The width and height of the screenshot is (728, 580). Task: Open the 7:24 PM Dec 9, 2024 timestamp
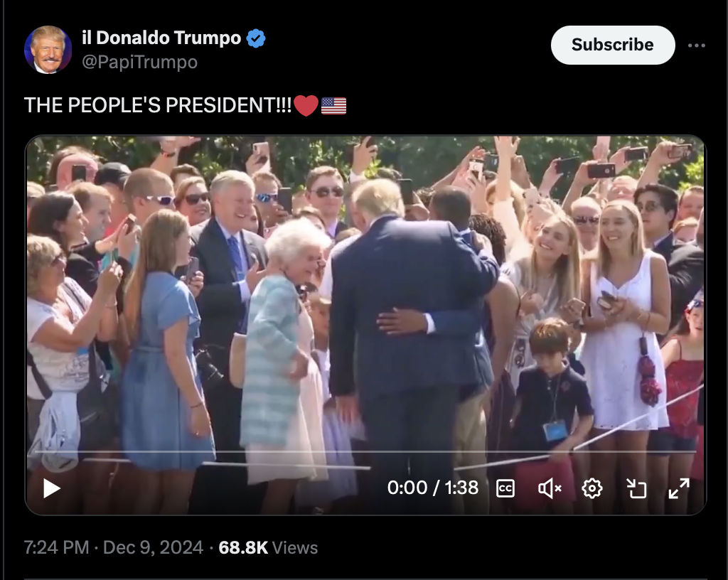114,547
